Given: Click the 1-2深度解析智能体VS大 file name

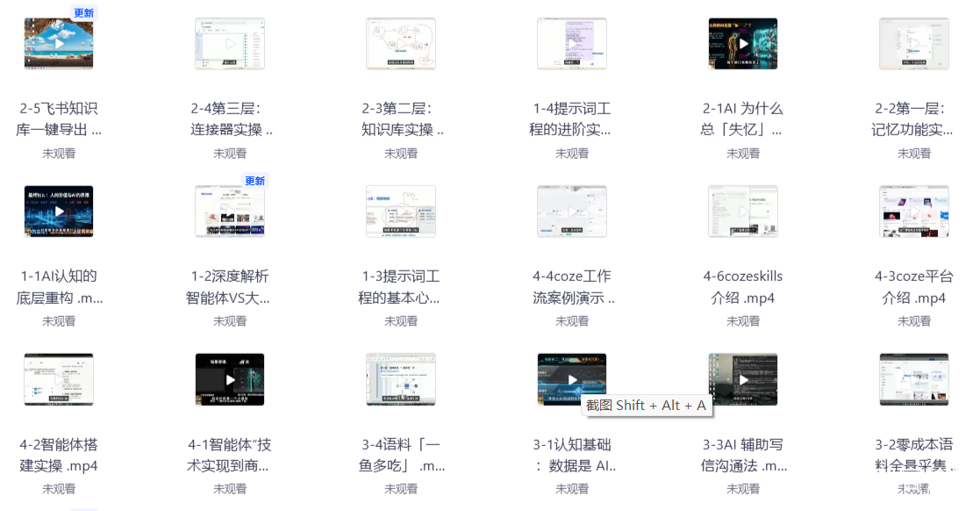Looking at the screenshot, I should coord(230,286).
